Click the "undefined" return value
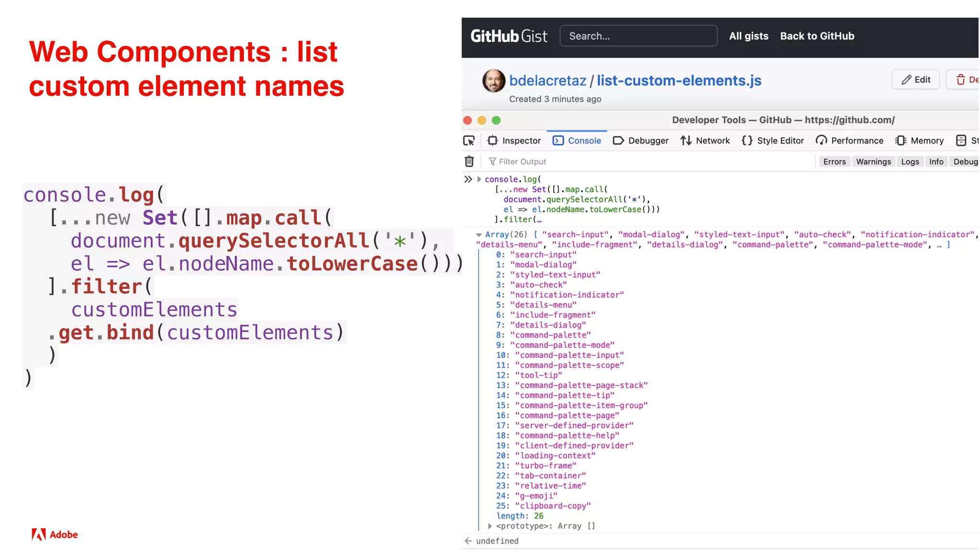980x551 pixels. pos(497,541)
